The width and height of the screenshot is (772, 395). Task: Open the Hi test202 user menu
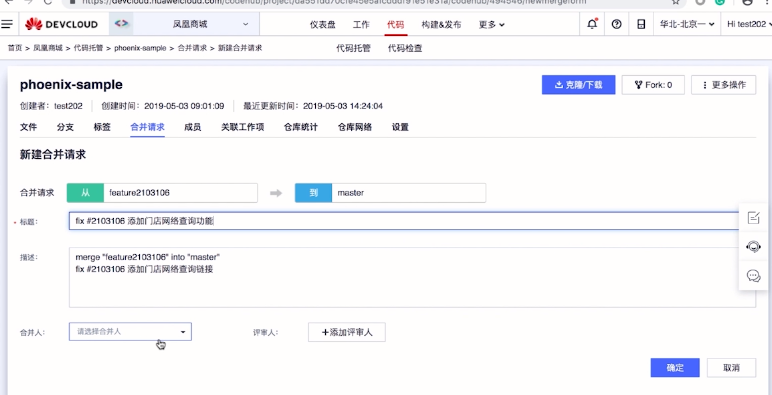point(749,24)
